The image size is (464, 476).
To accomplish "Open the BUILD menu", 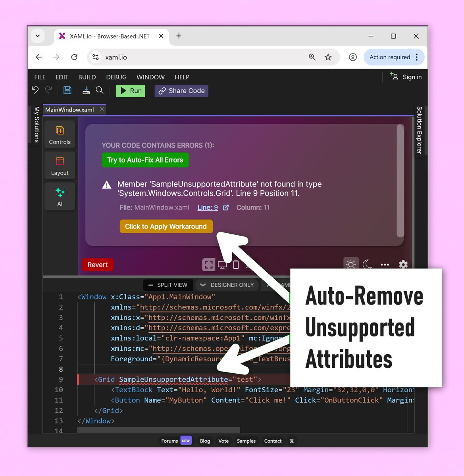I will pos(87,77).
